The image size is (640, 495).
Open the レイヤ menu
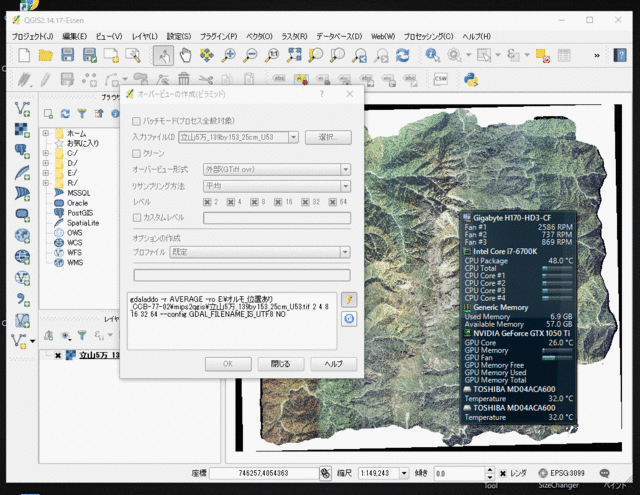tap(144, 36)
